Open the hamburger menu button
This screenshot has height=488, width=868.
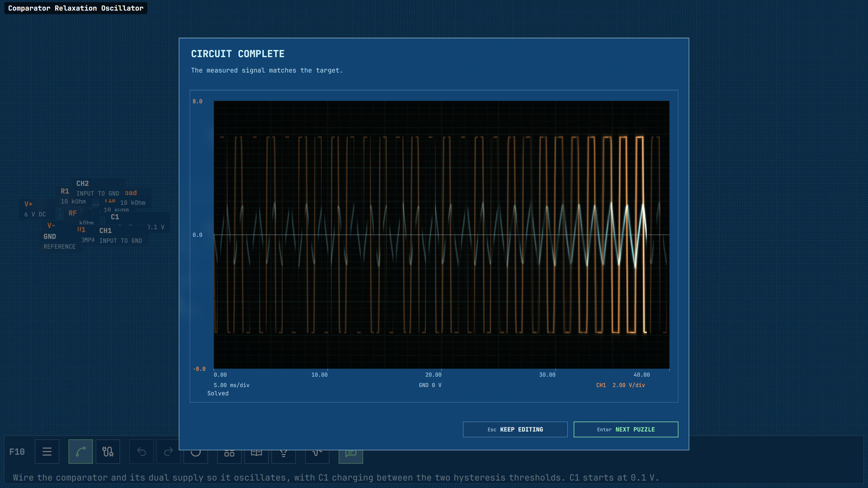[x=47, y=451]
